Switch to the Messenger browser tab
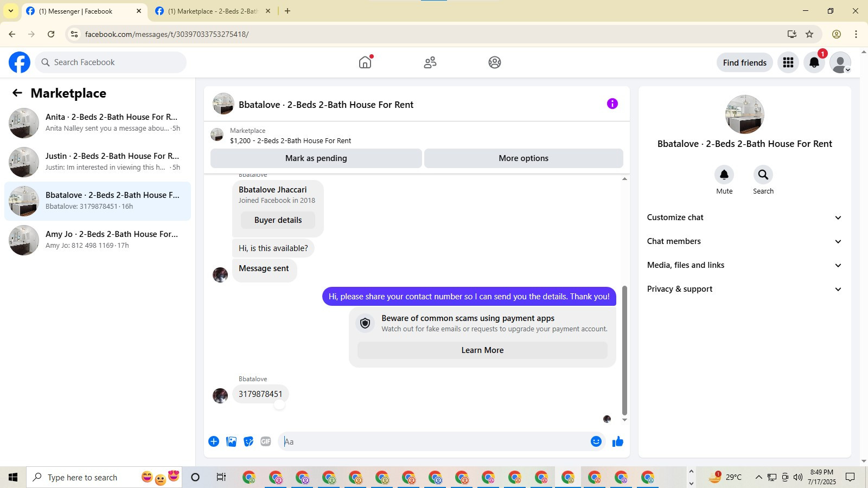The width and height of the screenshot is (868, 488). (x=84, y=11)
